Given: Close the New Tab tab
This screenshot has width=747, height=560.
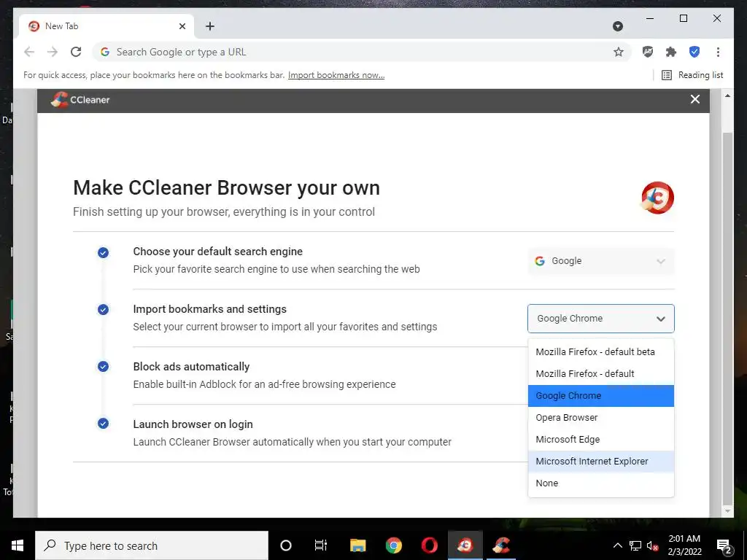Looking at the screenshot, I should 182,26.
